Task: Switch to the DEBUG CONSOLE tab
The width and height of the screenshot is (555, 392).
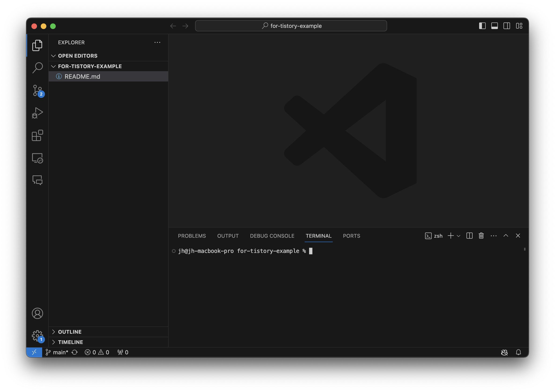Action: [272, 236]
